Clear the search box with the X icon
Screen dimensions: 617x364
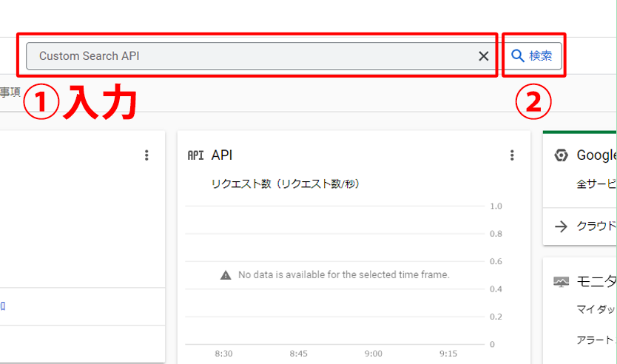coord(483,56)
